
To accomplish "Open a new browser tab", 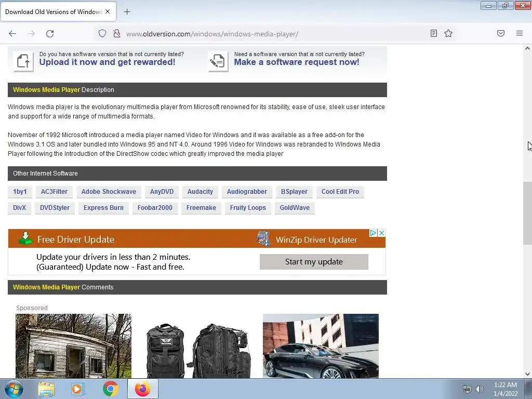I will click(127, 12).
